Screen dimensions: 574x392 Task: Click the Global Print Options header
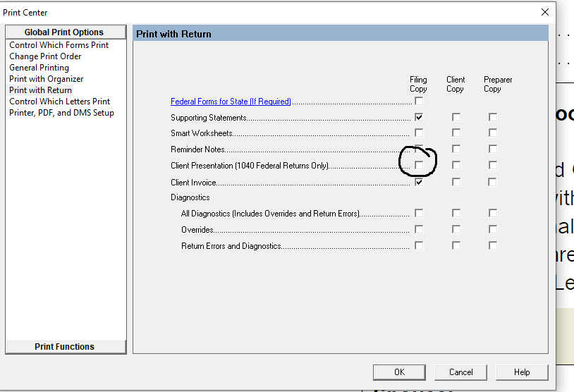(64, 32)
